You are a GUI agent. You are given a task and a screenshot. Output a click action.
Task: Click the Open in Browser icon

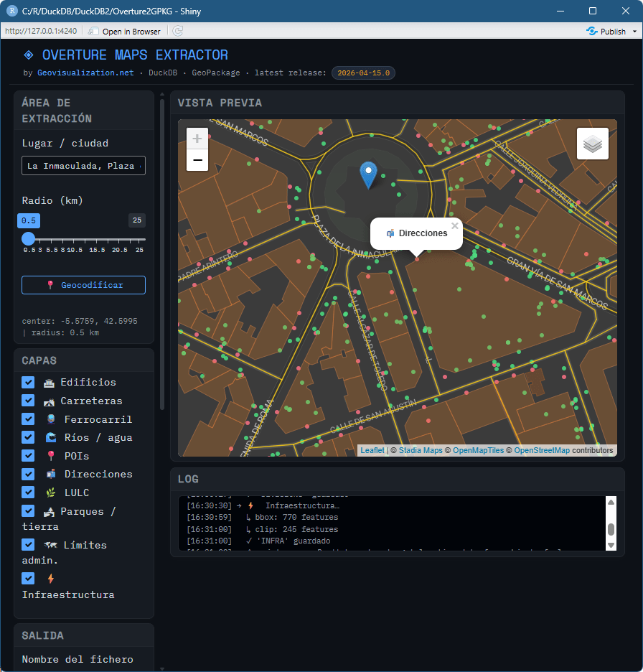(x=93, y=31)
